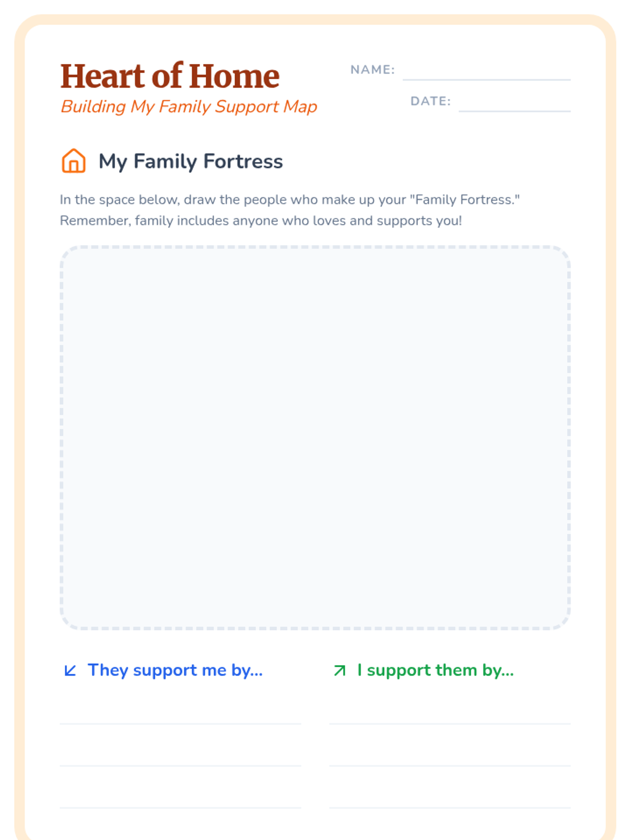Click the green up-right arrow icon
The height and width of the screenshot is (840, 630).
(340, 670)
